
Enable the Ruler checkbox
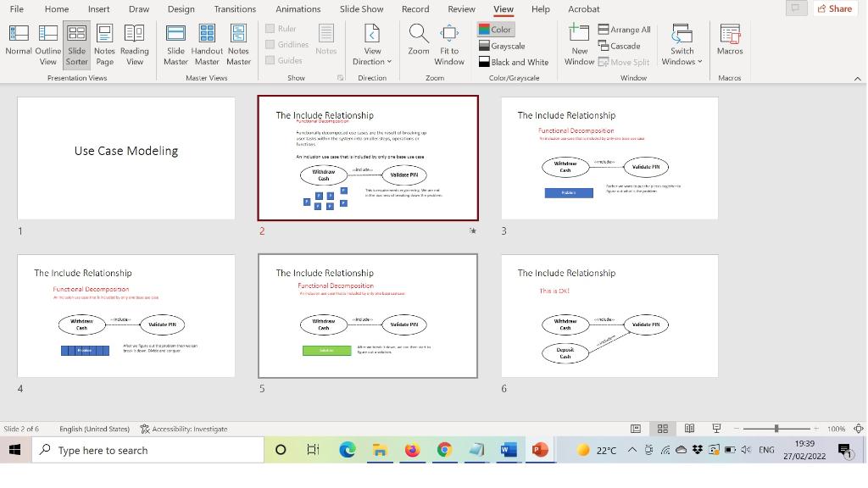[270, 28]
